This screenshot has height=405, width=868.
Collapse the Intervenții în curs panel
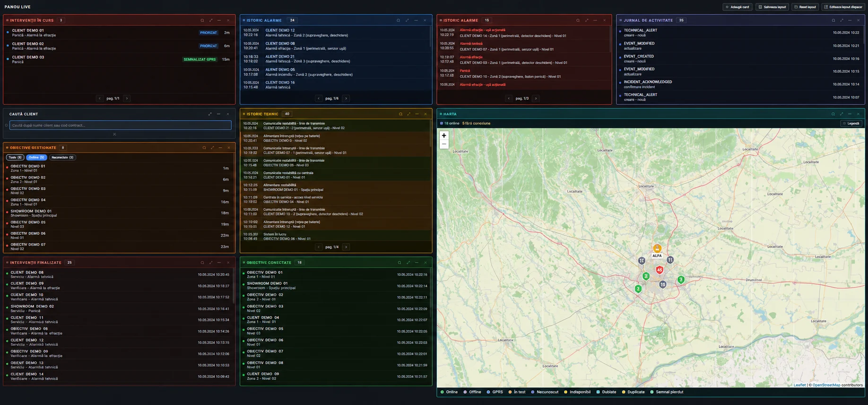click(x=219, y=20)
